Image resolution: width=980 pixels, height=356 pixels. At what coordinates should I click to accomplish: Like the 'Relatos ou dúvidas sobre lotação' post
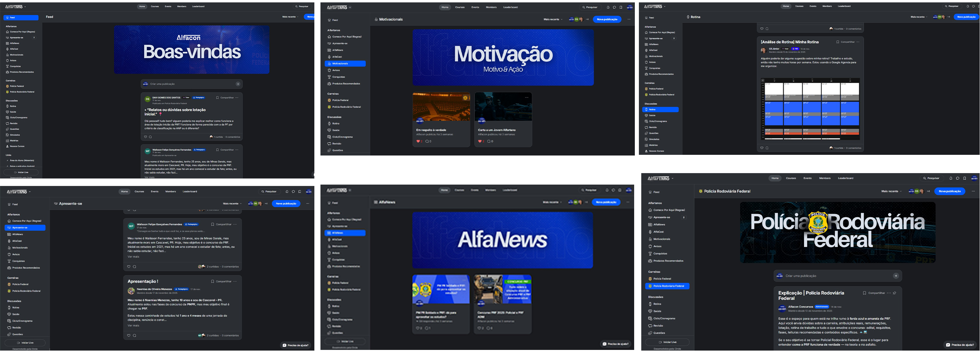click(x=145, y=137)
